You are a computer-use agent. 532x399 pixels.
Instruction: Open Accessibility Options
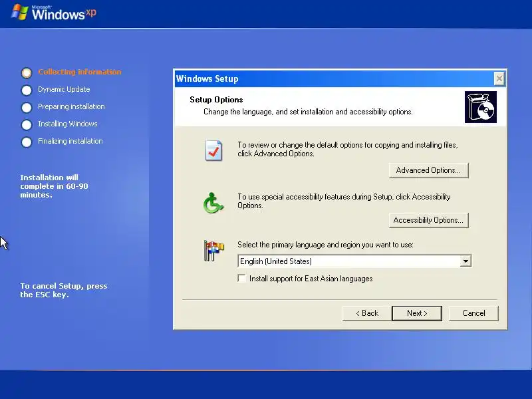(x=428, y=220)
